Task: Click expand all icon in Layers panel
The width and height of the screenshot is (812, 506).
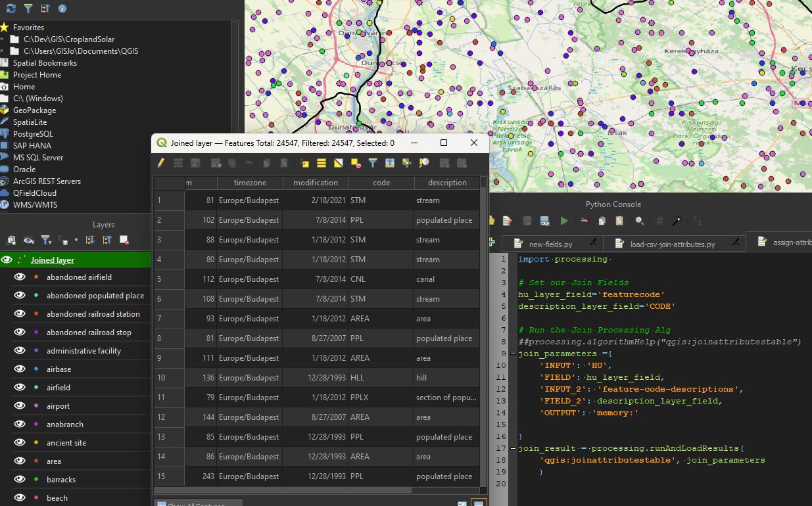Action: pos(90,241)
